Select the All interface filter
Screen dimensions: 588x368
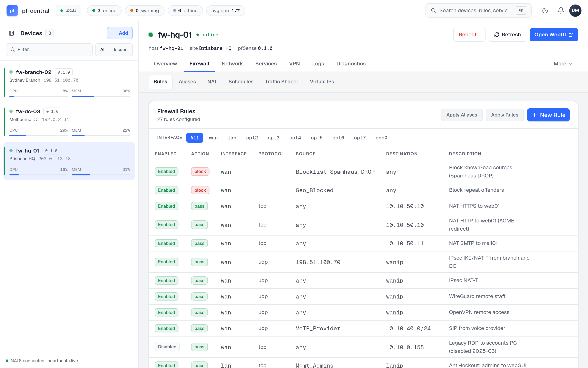pyautogui.click(x=195, y=138)
